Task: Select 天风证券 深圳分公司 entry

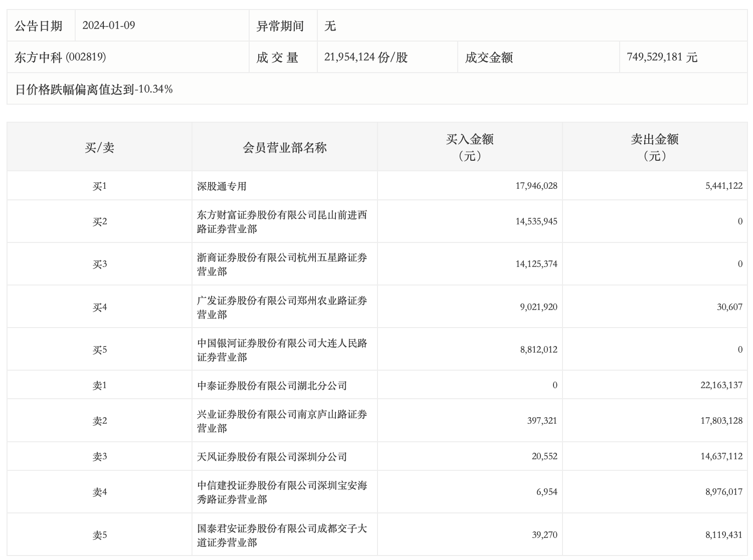Action: tap(272, 457)
